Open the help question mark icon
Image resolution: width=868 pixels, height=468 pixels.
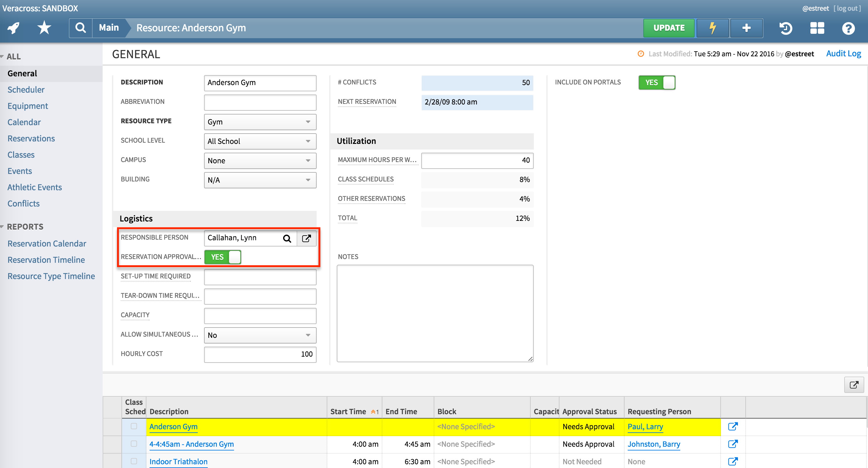coord(848,28)
